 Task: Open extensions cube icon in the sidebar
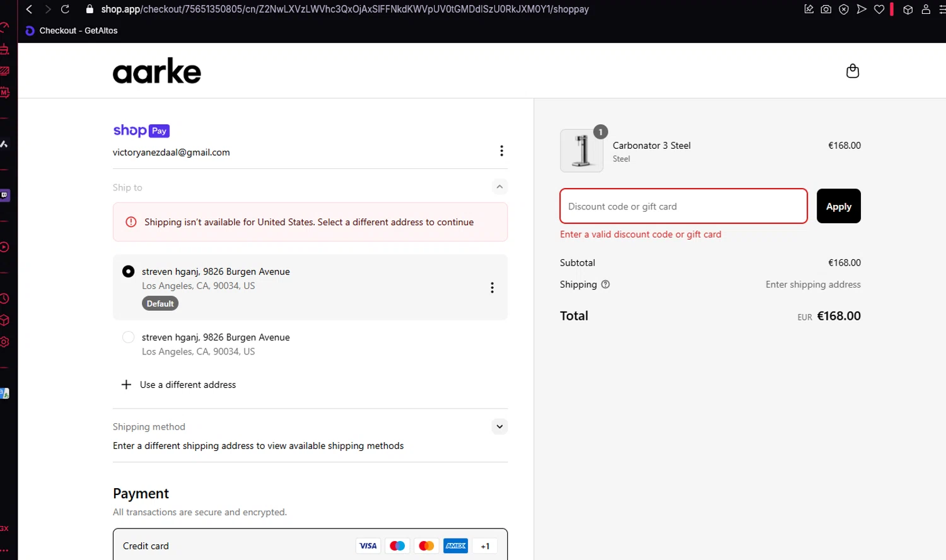point(4,320)
